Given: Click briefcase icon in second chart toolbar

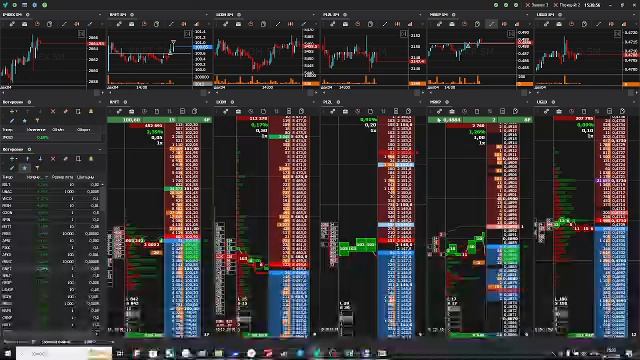Looking at the screenshot, I should coord(131,24).
